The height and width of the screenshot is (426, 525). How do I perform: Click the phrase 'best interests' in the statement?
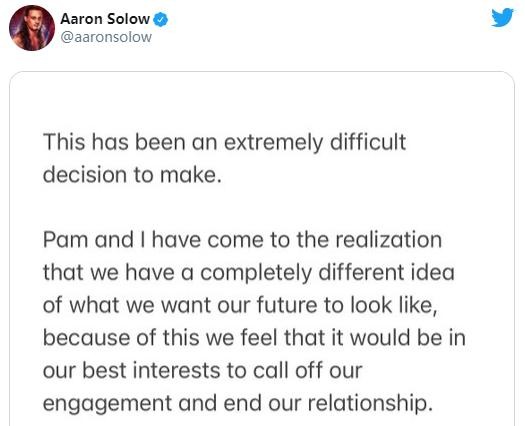(x=152, y=370)
